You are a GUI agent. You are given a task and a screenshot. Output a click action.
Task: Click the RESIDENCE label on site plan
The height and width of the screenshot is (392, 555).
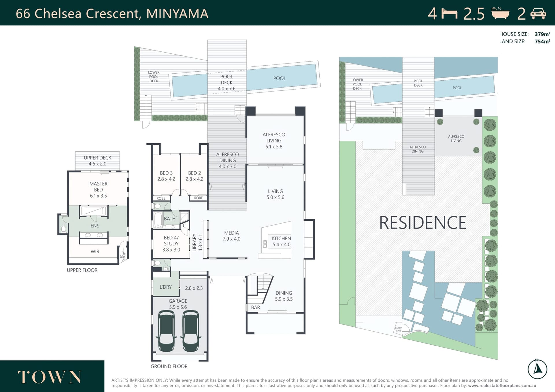tap(423, 223)
